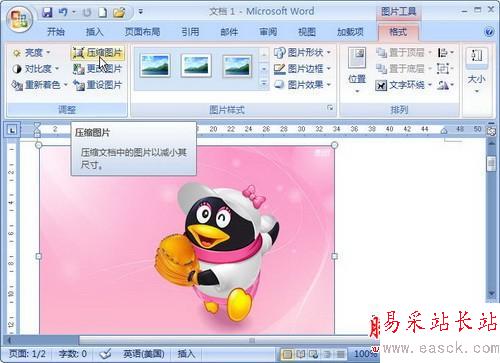Open the 页面布局 tab

(142, 32)
